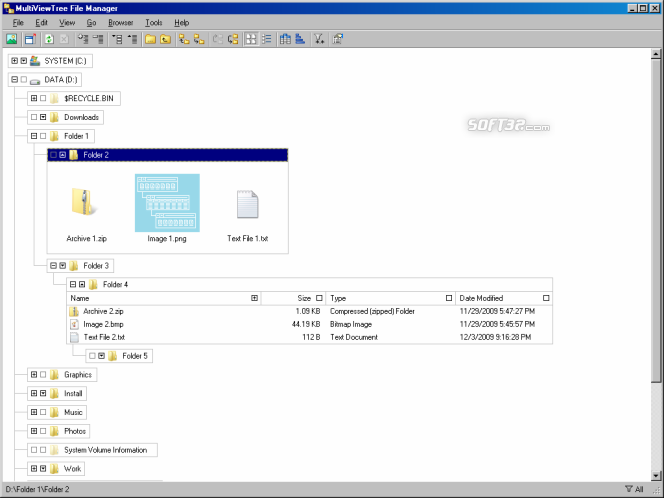Expand the Music folder tree node

coord(34,412)
